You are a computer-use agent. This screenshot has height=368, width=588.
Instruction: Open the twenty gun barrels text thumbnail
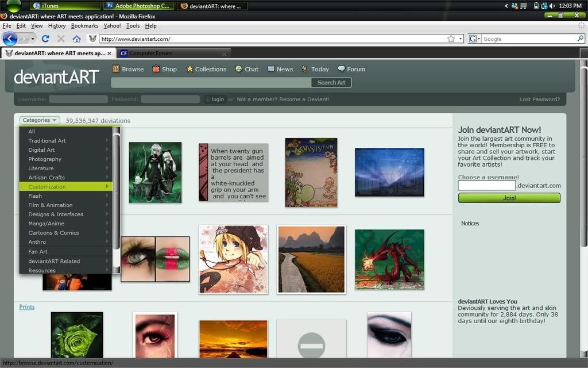pos(233,172)
